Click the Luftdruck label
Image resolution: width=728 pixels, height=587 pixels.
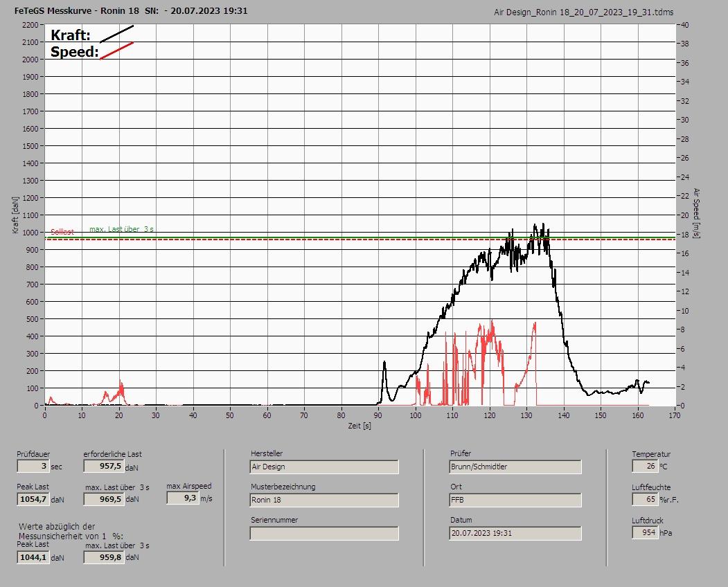(647, 520)
